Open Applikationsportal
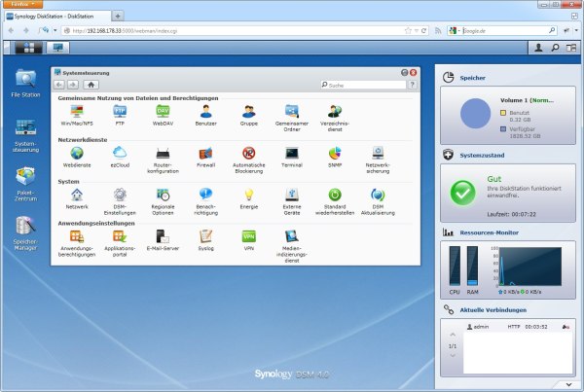This screenshot has height=392, width=584. point(120,243)
